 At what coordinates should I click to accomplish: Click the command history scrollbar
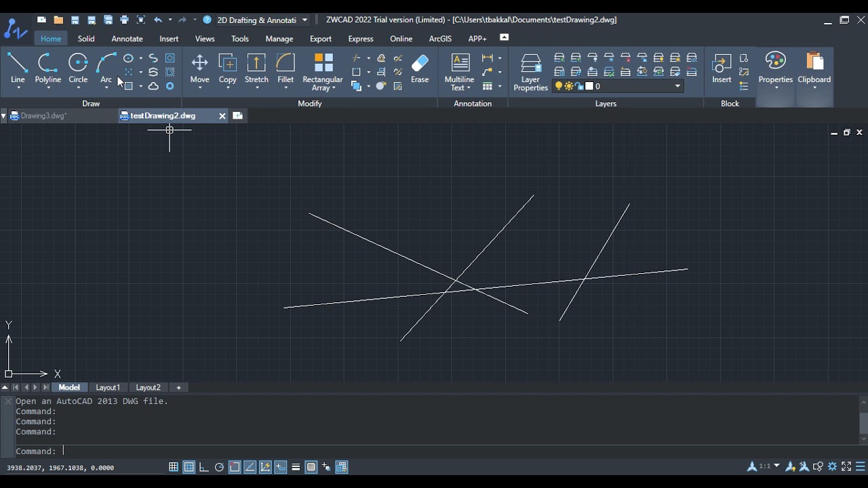tap(863, 421)
